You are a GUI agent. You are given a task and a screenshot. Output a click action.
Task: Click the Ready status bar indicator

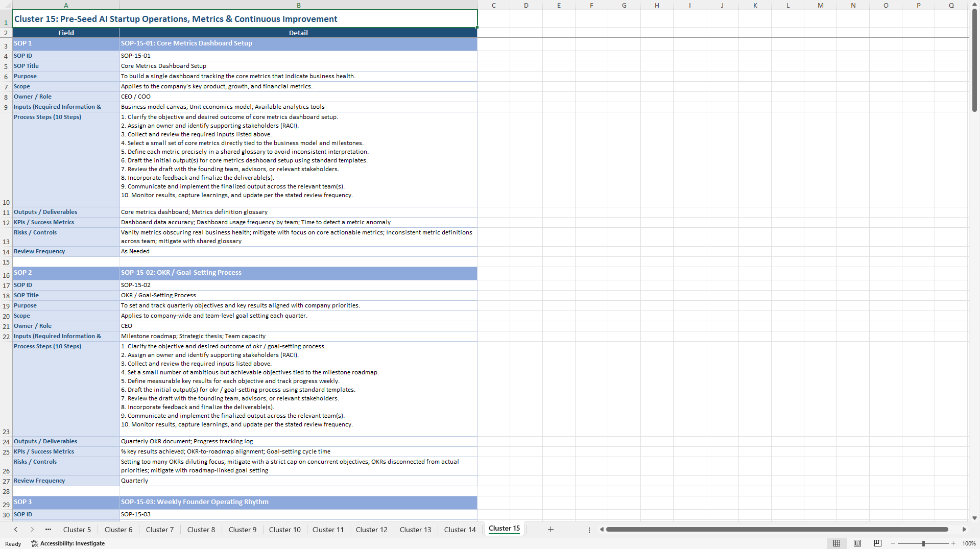[x=13, y=543]
